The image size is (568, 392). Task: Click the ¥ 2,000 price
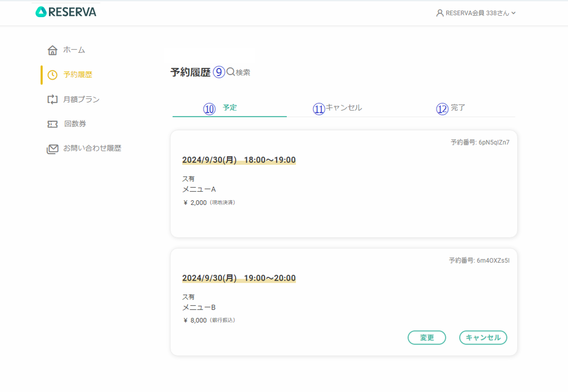195,203
